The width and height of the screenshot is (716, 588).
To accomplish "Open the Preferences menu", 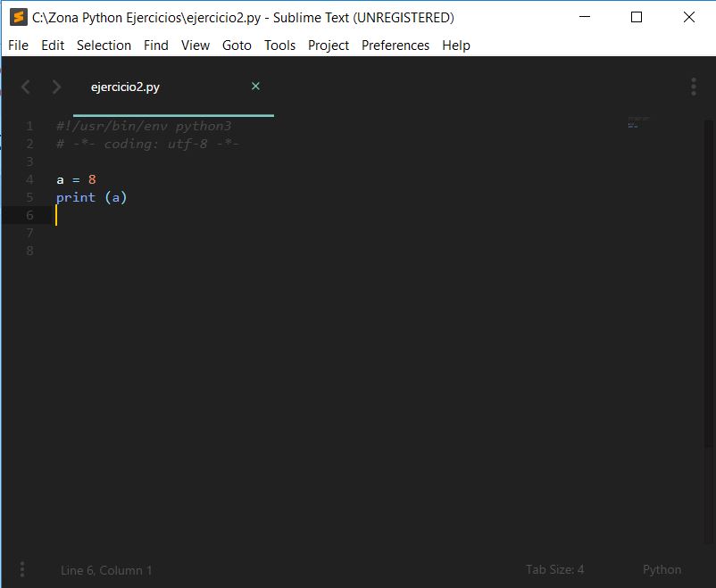I will [395, 45].
